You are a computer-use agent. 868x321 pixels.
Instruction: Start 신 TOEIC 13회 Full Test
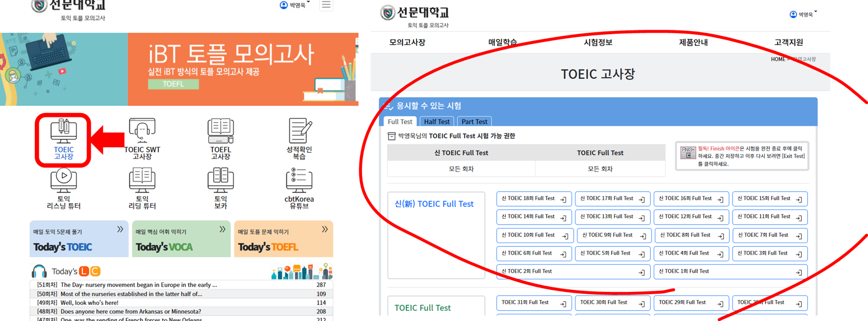point(612,217)
